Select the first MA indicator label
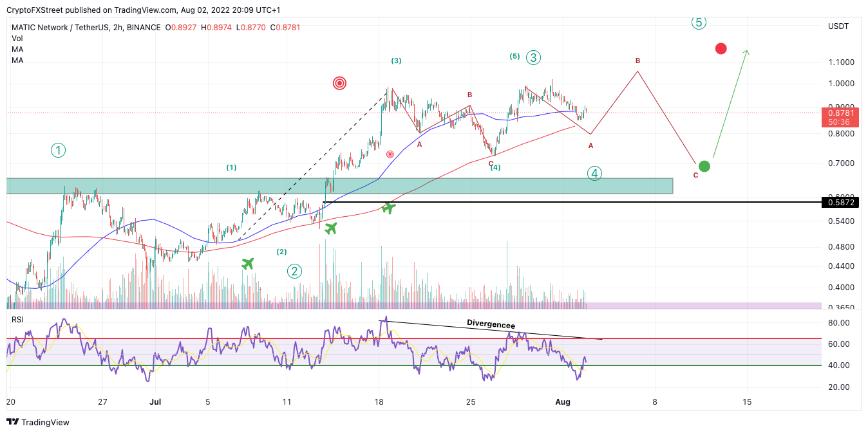This screenshot has height=433, width=868. tap(17, 50)
